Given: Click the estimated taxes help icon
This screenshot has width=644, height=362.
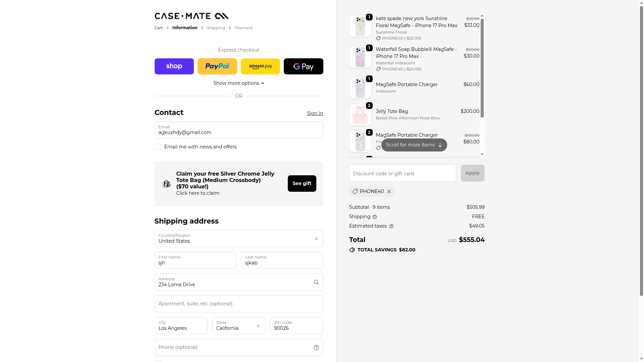Looking at the screenshot, I should tap(391, 226).
